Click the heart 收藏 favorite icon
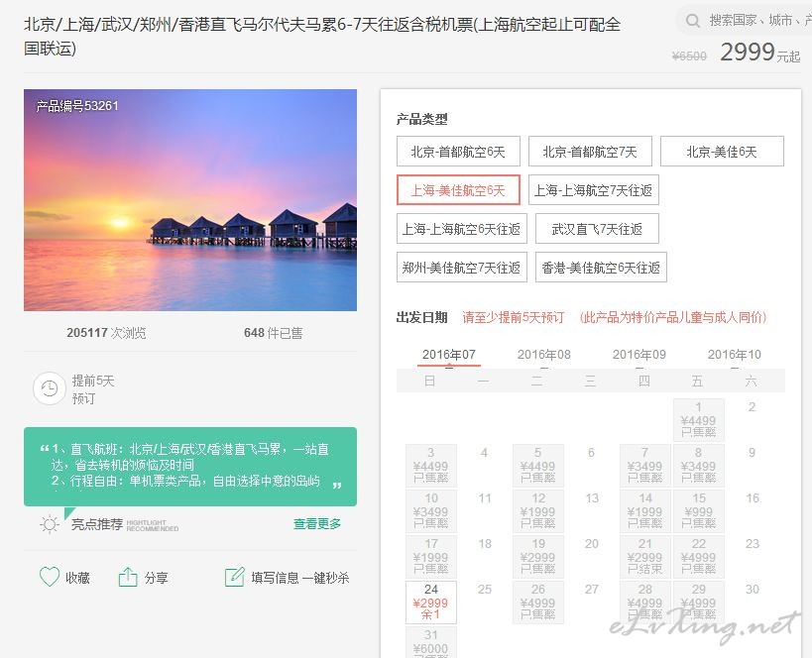Image resolution: width=812 pixels, height=658 pixels. (50, 577)
